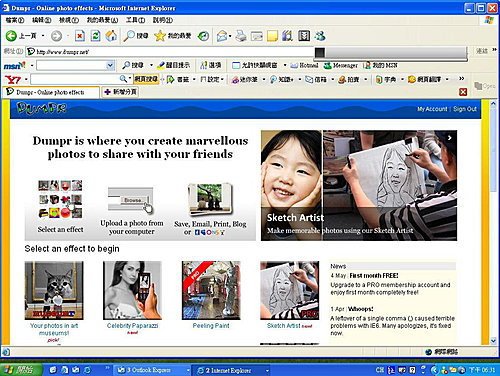
Task: Expand the popup blocker dropdown arrow
Action: tap(285, 65)
